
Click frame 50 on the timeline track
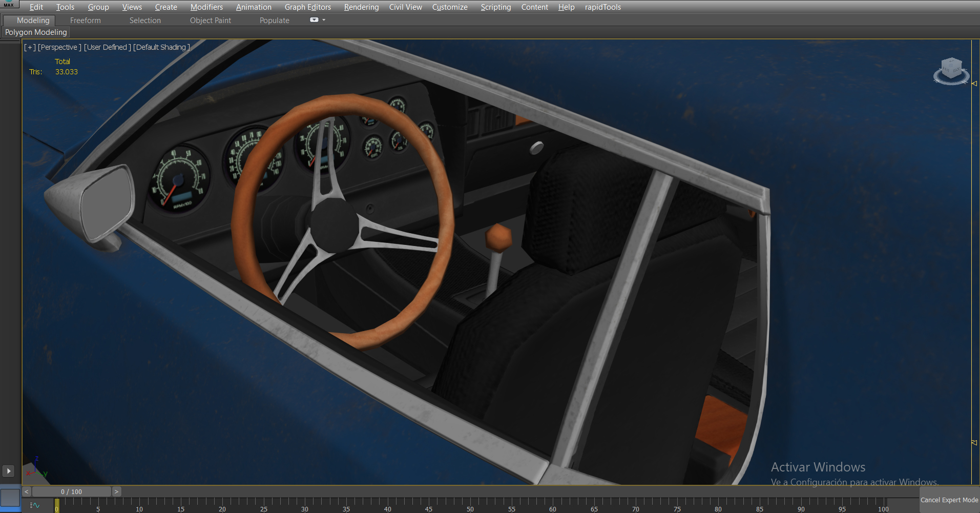(470, 505)
